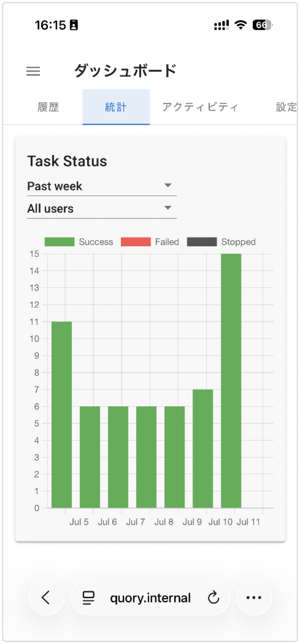Toggle the Failed series in legend
The height and width of the screenshot is (644, 300).
coord(150,242)
